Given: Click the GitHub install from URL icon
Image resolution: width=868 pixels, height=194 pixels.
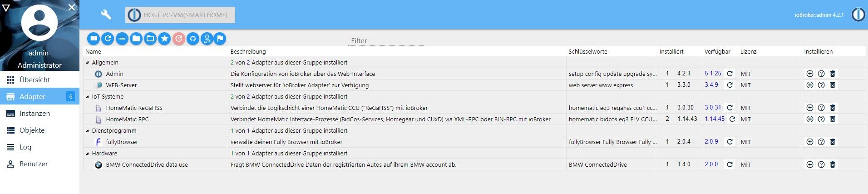Looking at the screenshot, I should click(193, 39).
